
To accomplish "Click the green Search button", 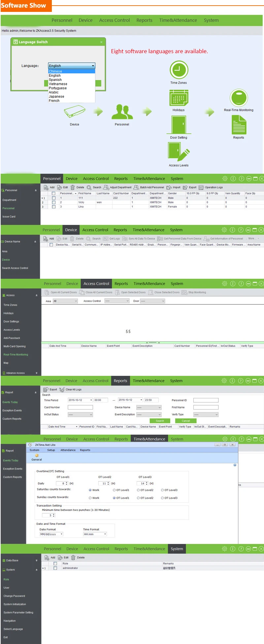I will (x=160, y=421).
